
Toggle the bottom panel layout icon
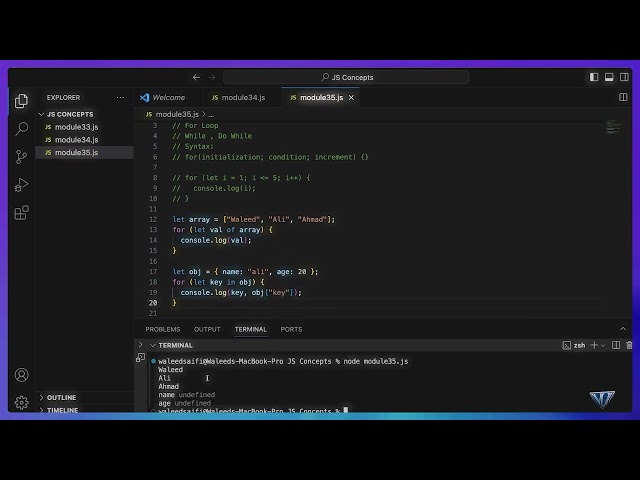pos(609,77)
